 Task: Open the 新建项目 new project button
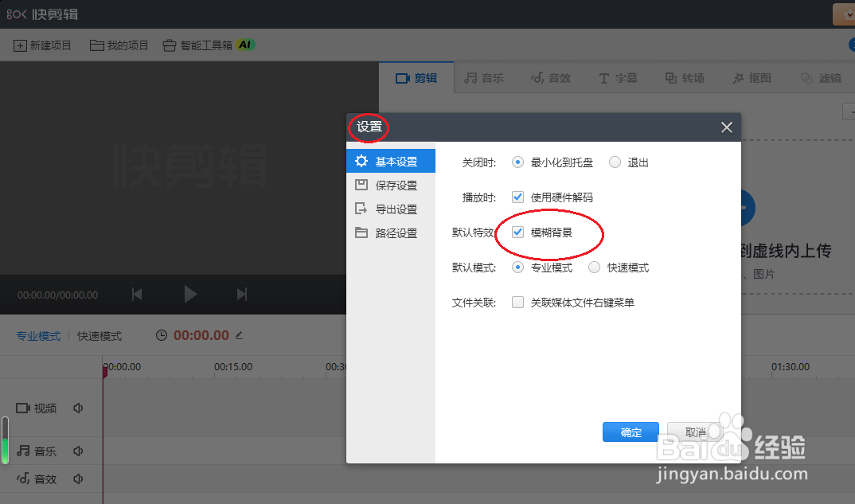point(42,45)
